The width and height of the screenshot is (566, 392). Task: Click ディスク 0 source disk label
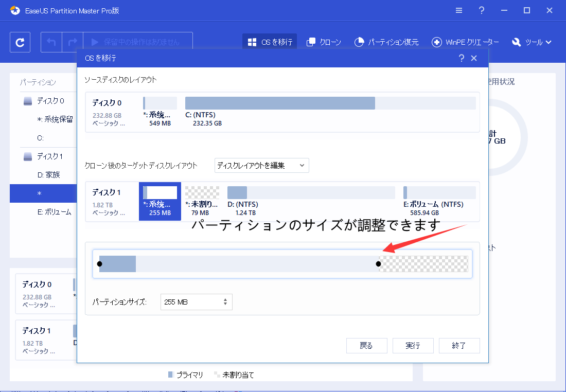(107, 103)
